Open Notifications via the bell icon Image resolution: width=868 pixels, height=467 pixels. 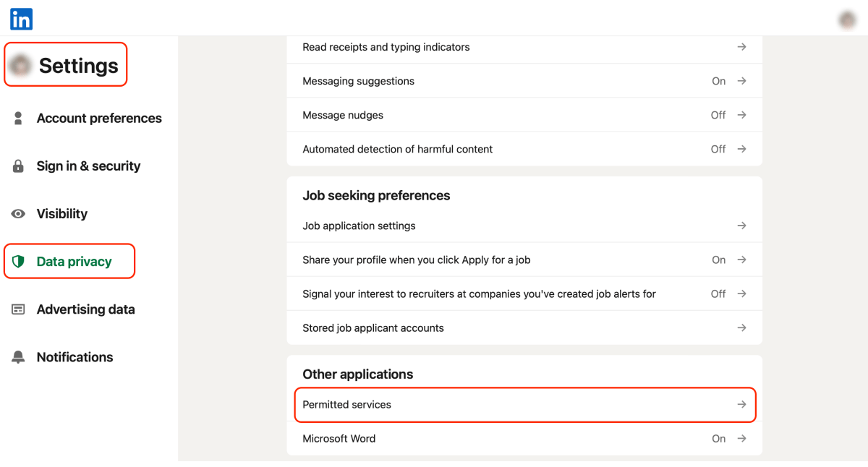pos(18,356)
